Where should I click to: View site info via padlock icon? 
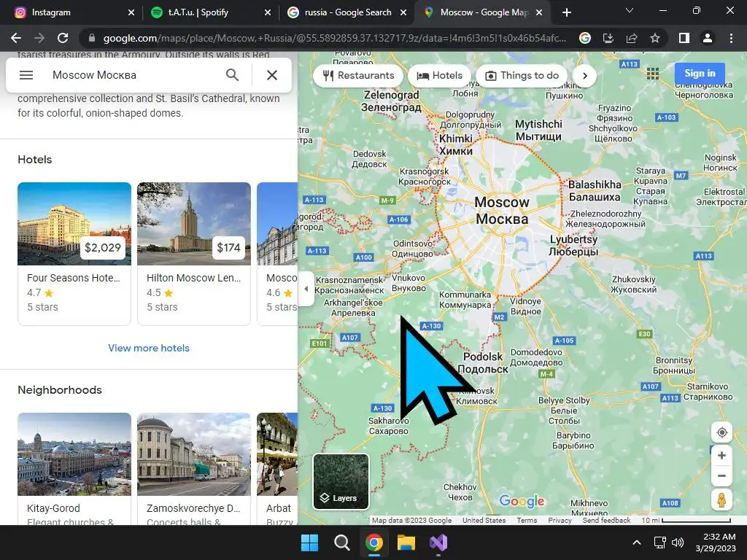(92, 38)
